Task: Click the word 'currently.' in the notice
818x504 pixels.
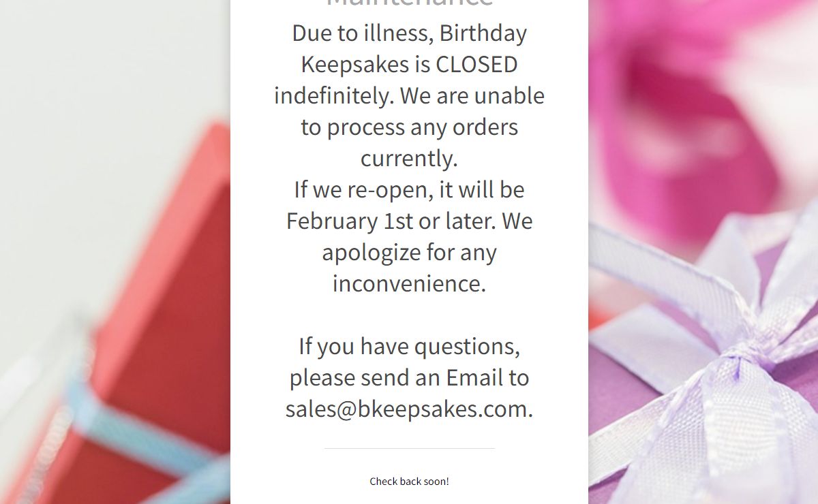Action: click(x=409, y=158)
